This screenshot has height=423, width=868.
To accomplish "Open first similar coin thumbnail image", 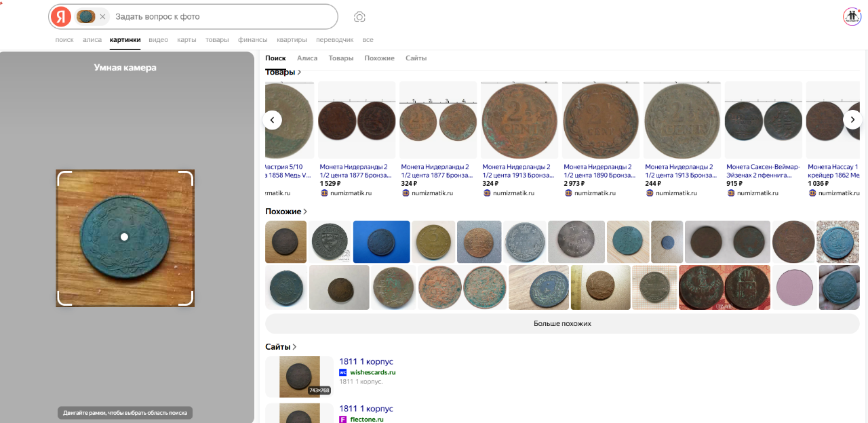I will [285, 242].
